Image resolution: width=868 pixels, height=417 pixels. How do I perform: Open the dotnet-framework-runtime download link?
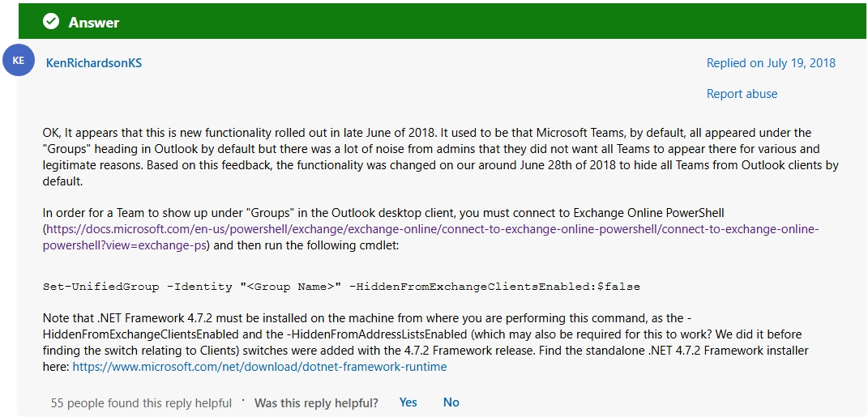259,366
